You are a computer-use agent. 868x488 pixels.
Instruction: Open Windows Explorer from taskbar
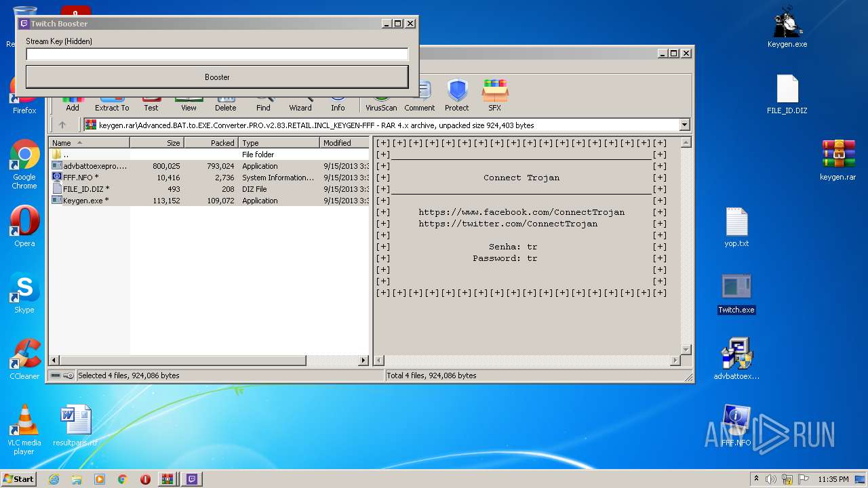pyautogui.click(x=77, y=479)
